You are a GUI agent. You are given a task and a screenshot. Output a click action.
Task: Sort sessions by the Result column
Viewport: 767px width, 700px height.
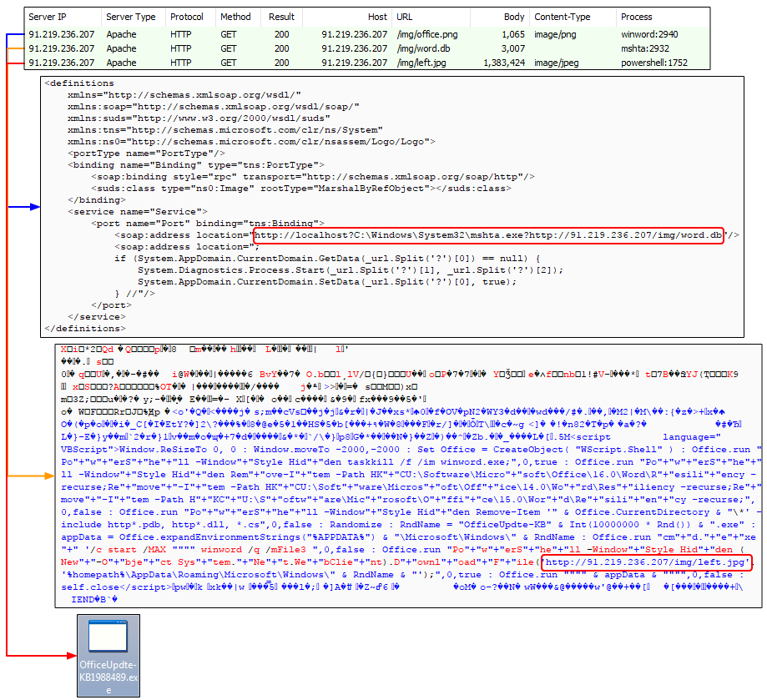tap(281, 17)
